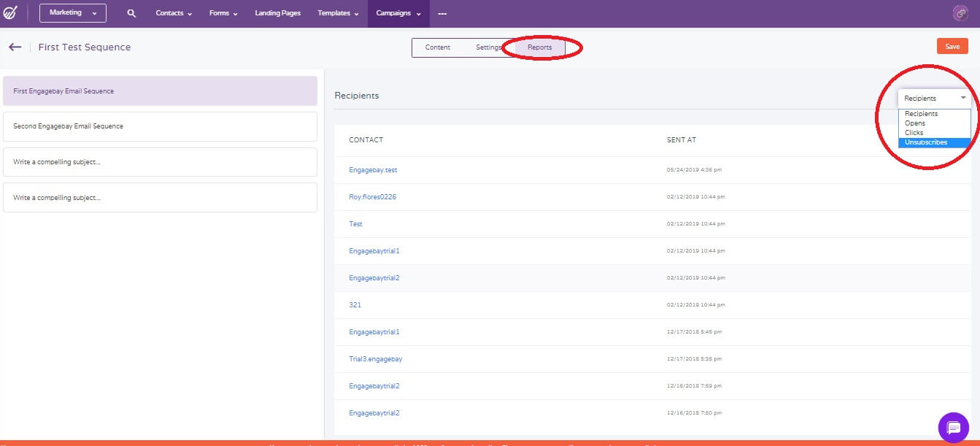980x446 pixels.
Task: Click the back arrow next to First Test Sequence
Action: click(15, 46)
